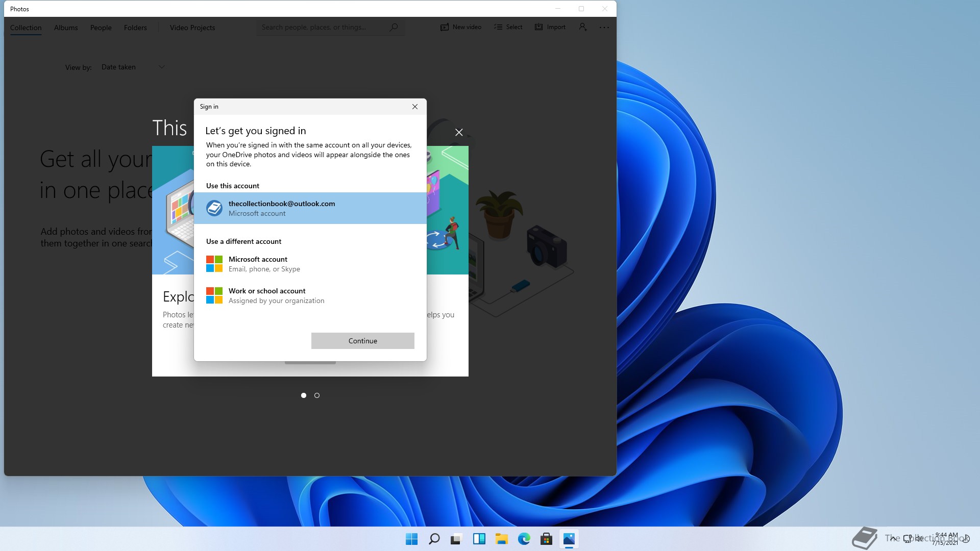The image size is (980, 551).
Task: Click the account avatar icon beside the email
Action: pyautogui.click(x=214, y=208)
